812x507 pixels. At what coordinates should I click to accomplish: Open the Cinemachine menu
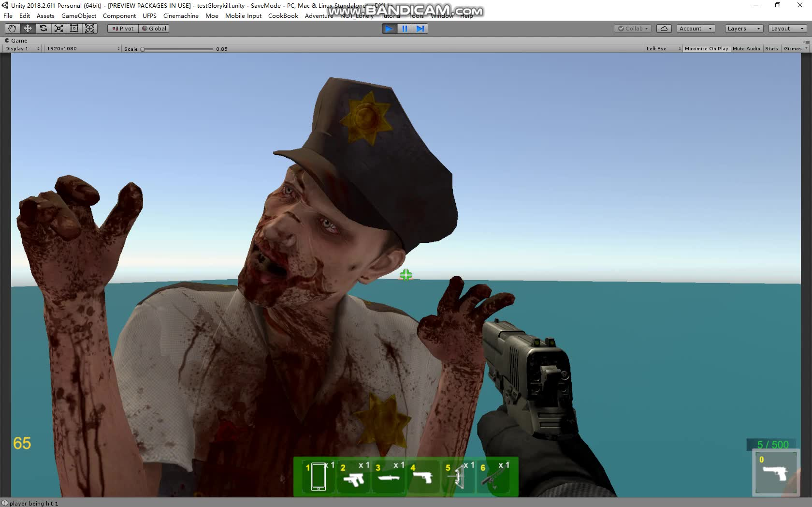(x=181, y=15)
